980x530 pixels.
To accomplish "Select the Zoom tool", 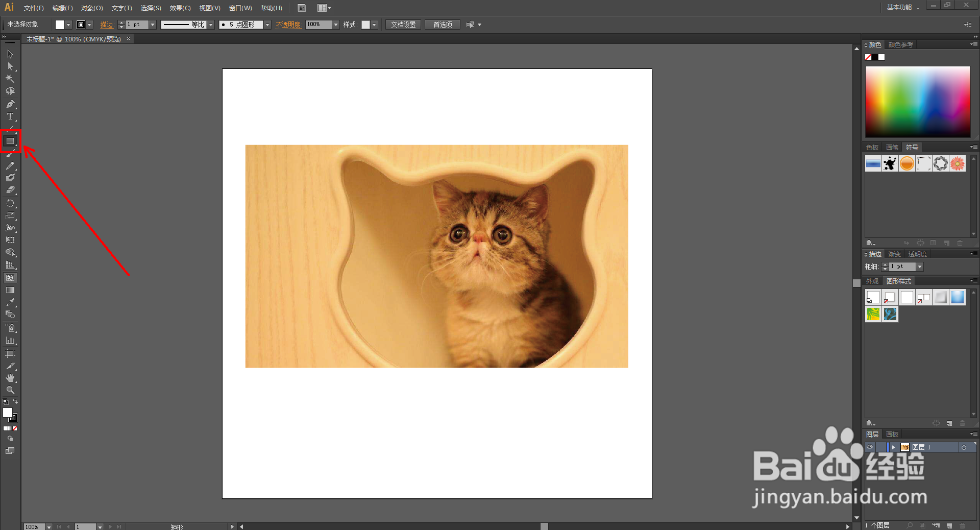I will point(10,390).
